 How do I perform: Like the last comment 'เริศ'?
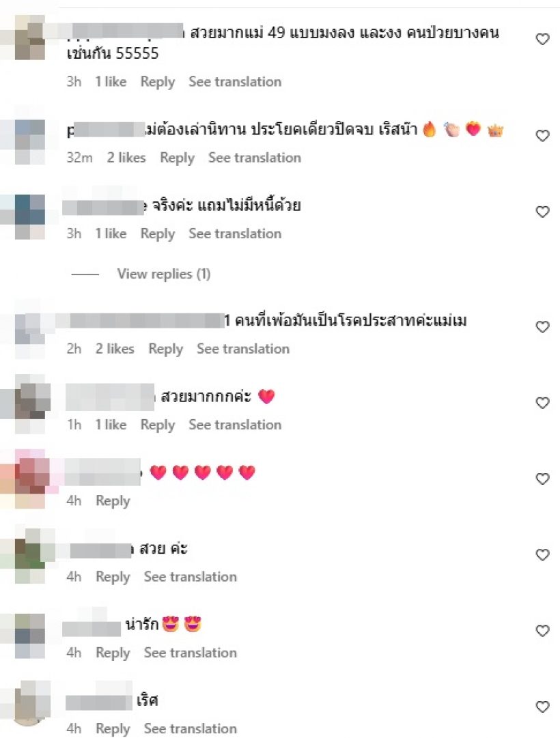click(542, 707)
